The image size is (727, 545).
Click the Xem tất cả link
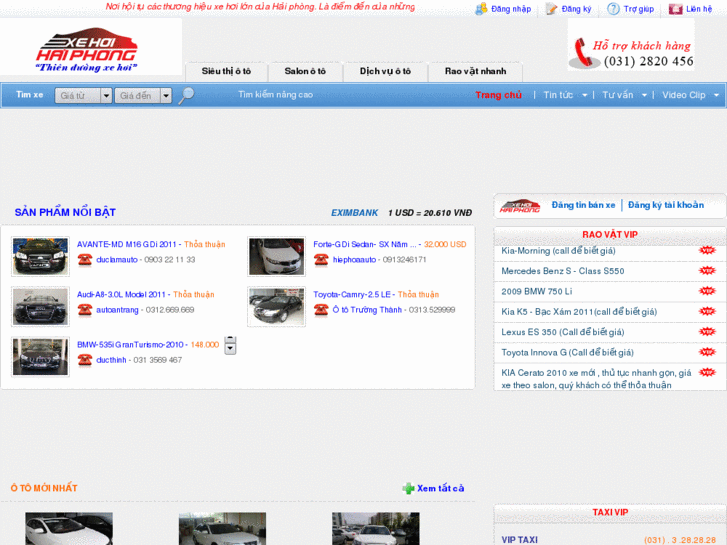(x=440, y=488)
